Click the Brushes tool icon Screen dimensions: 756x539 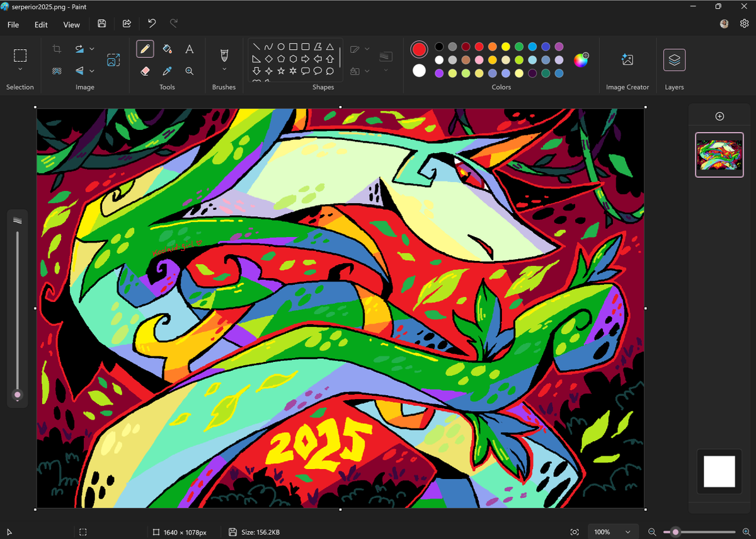click(224, 55)
